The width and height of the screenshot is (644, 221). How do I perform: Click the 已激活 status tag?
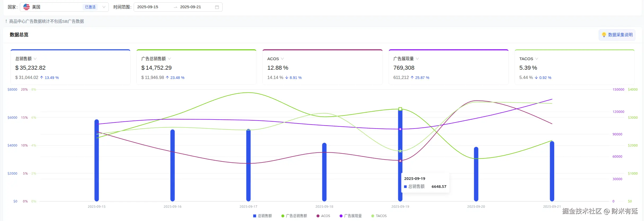(x=90, y=7)
